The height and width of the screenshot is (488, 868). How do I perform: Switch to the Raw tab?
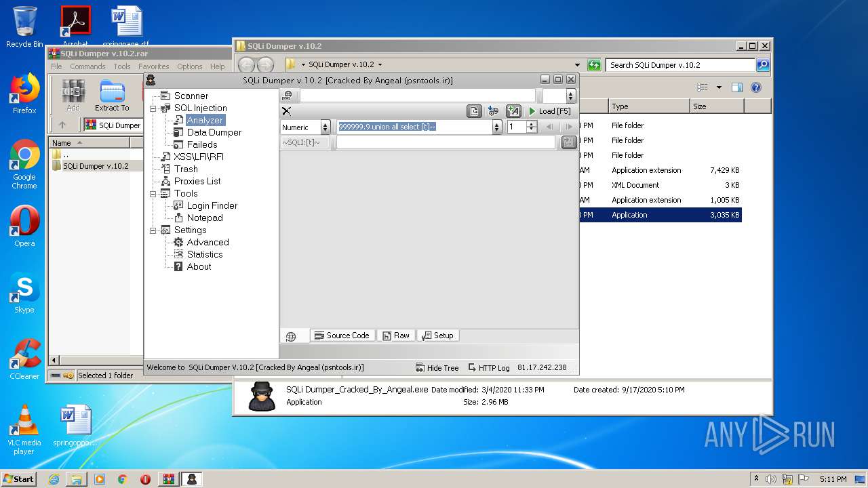point(396,335)
